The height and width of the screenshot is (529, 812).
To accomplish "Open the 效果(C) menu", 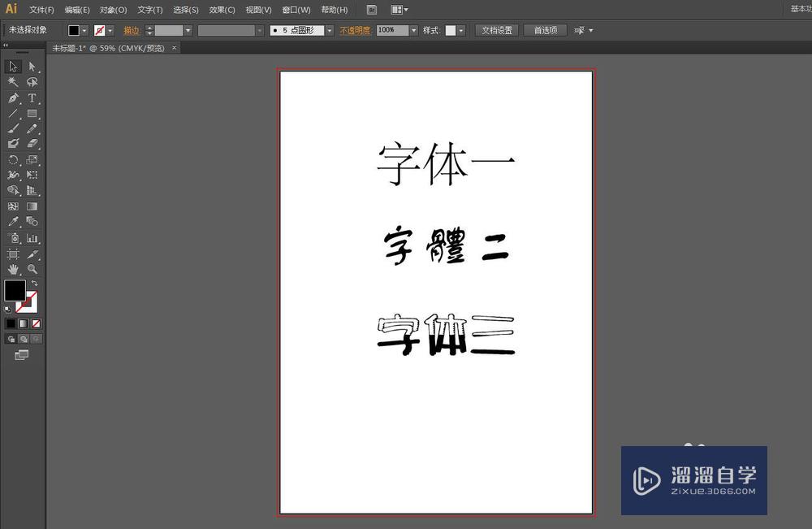I will [221, 10].
